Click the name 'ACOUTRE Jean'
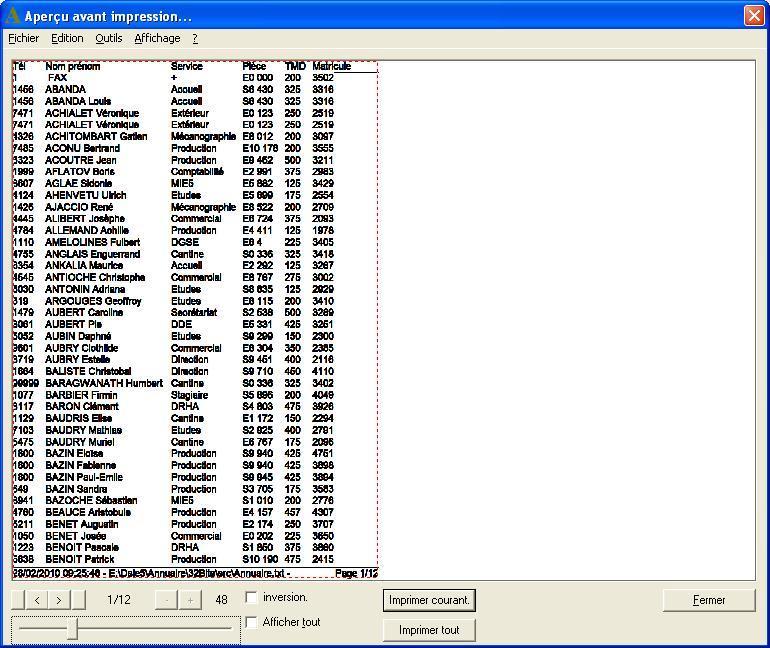The height and width of the screenshot is (648, 770). [81, 160]
